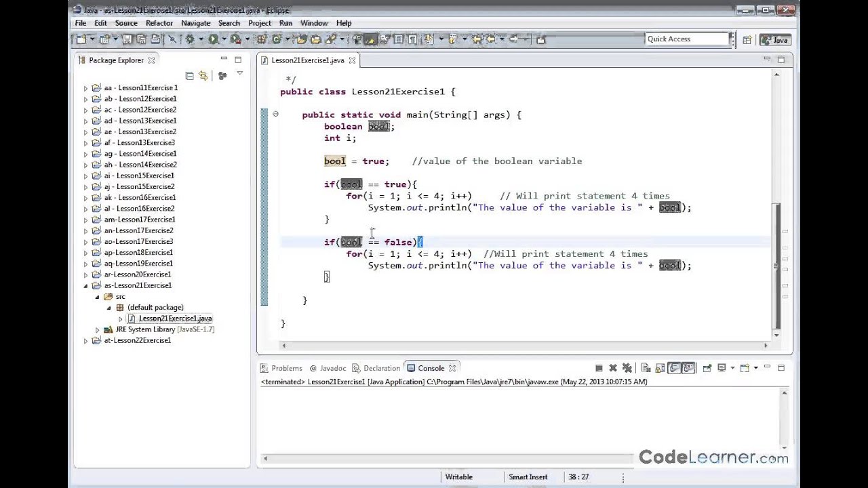868x488 pixels.
Task: Switch to the Declaration tab
Action: point(376,368)
